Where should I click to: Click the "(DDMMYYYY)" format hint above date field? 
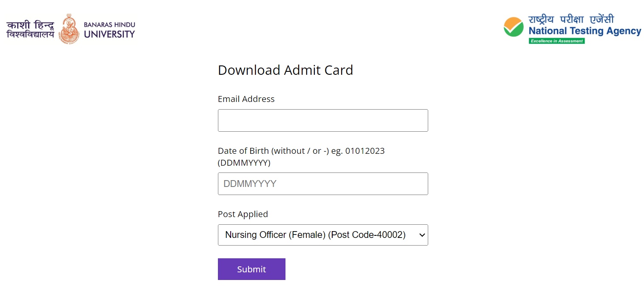point(244,163)
